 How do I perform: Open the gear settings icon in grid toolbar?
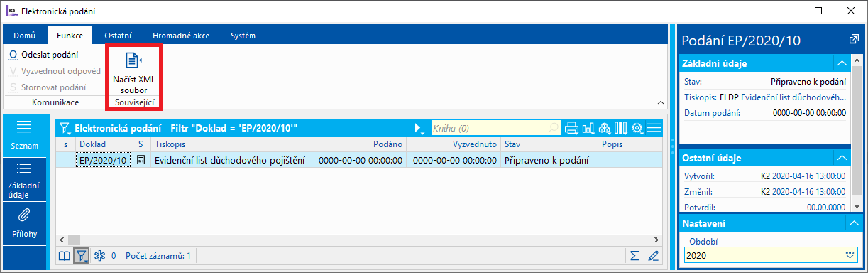[x=637, y=128]
